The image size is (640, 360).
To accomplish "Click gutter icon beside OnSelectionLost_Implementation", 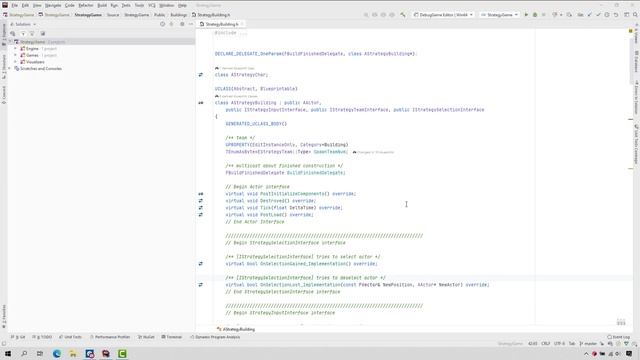I will coord(200,284).
